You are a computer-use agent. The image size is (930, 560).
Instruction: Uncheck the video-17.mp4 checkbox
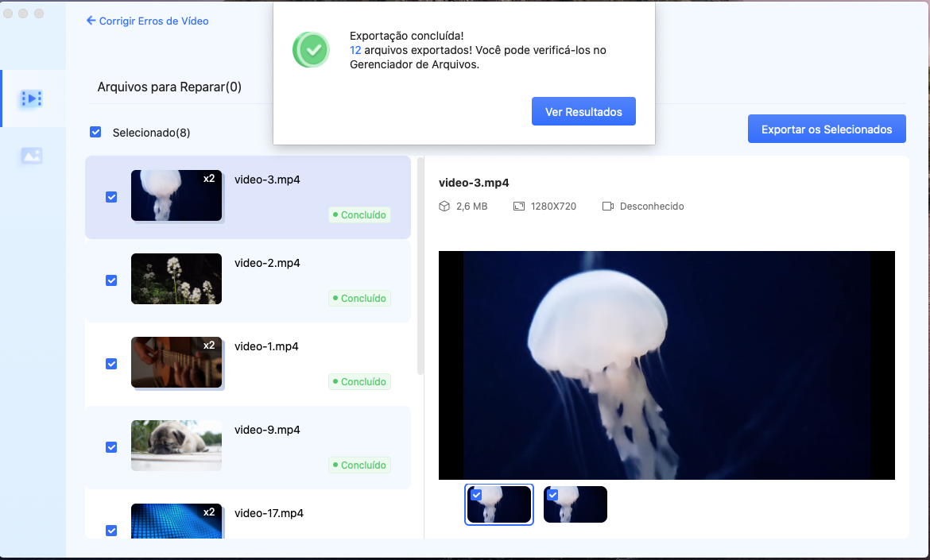tap(111, 531)
